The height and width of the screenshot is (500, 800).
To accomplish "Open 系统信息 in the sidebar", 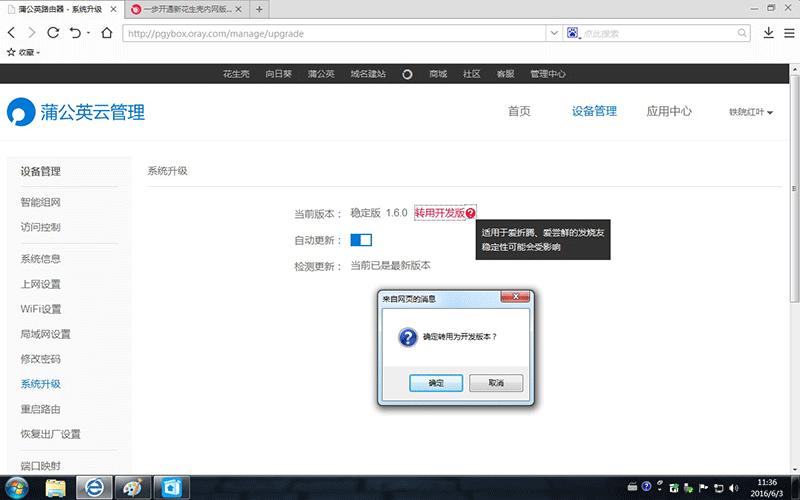I will click(x=40, y=259).
